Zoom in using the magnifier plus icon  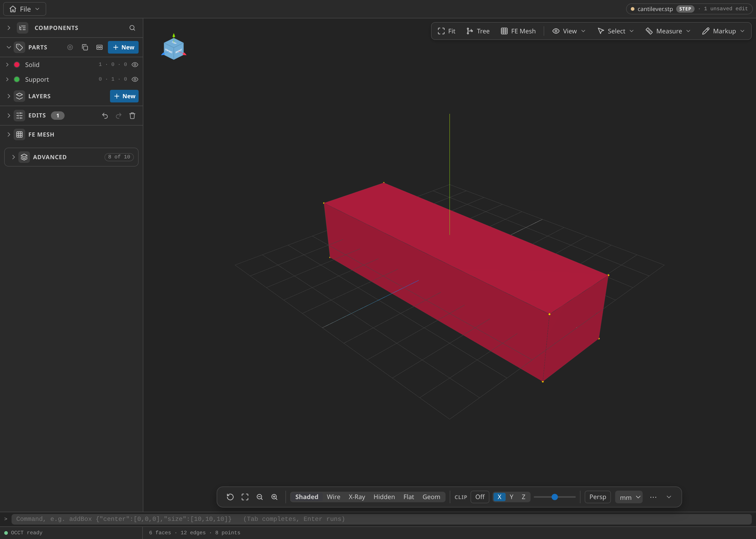pos(274,497)
